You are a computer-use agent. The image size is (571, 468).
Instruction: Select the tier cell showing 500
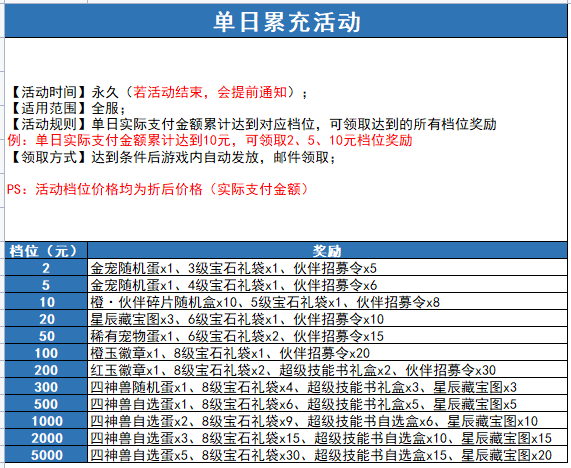click(x=46, y=404)
